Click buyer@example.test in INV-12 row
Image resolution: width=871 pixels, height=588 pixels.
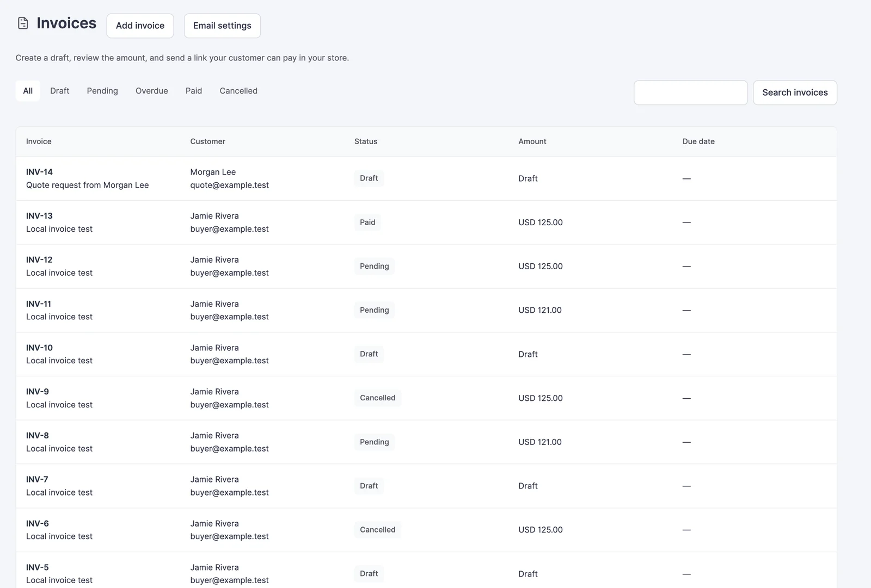[230, 273]
